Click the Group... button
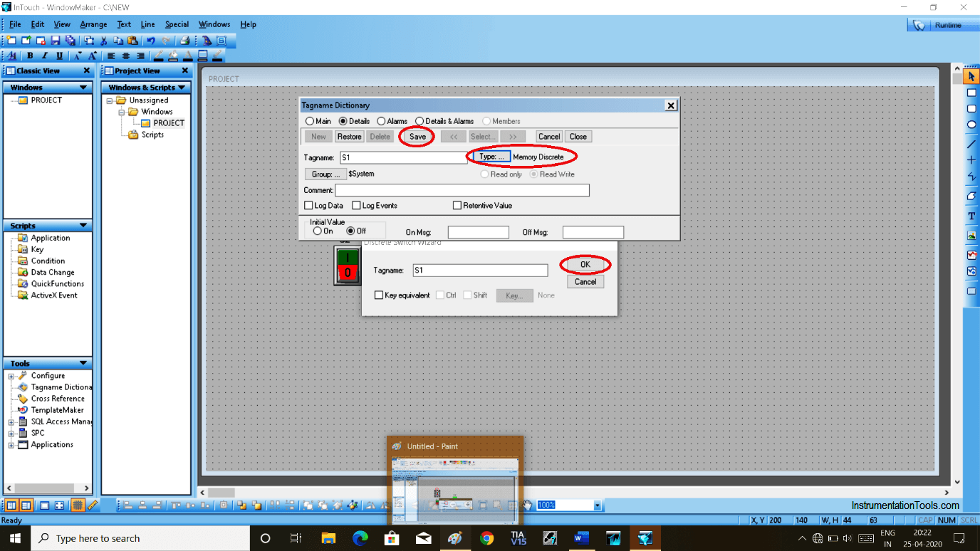This screenshot has width=980, height=551. tap(326, 174)
